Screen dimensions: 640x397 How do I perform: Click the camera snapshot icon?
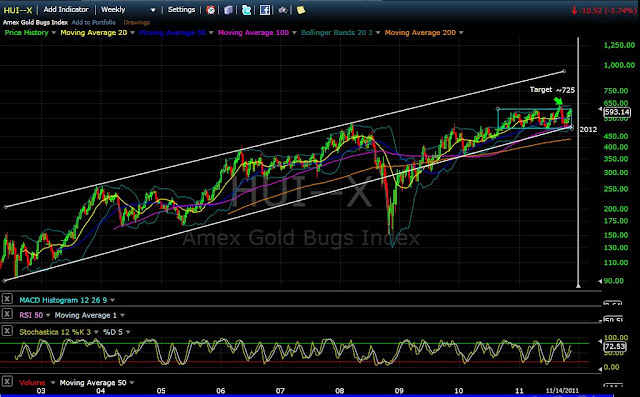pyautogui.click(x=282, y=10)
